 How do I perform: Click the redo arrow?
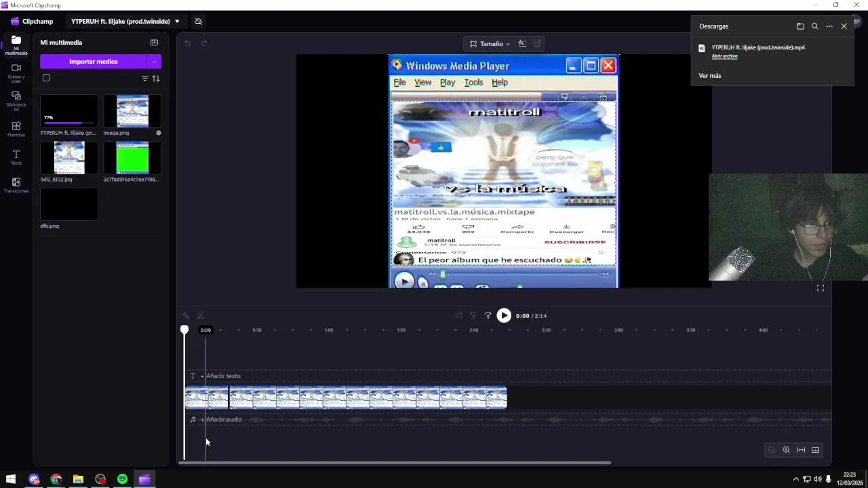tap(203, 43)
